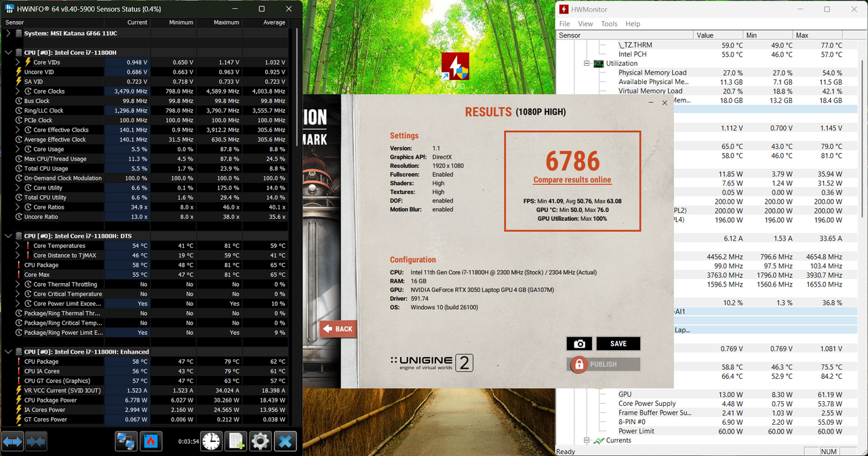868x456 pixels.
Task: Click the lightning icon beside CPU Package Power
Action: 19,400
